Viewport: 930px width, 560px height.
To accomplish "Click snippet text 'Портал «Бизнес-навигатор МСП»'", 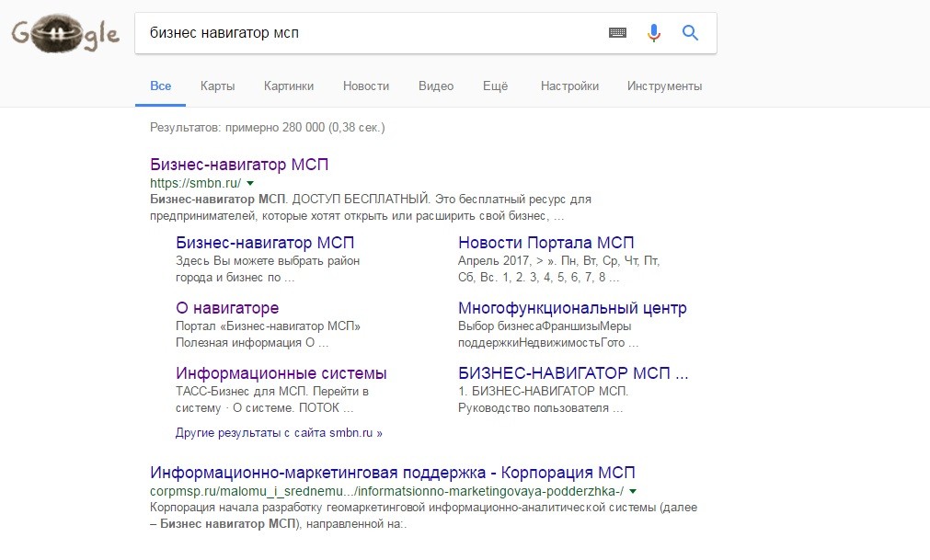I will (268, 326).
